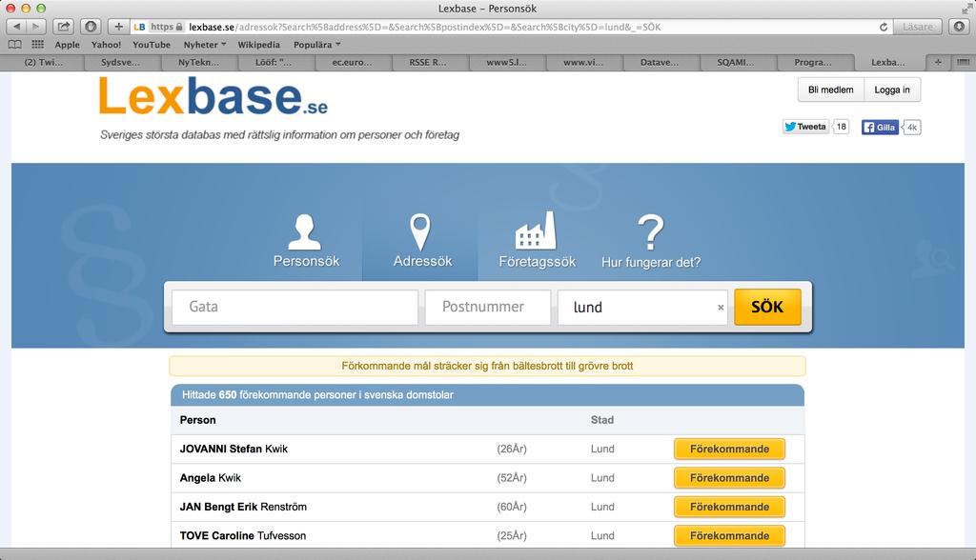Click the Tweeta count 18
Screen dimensions: 976x560
click(841, 127)
